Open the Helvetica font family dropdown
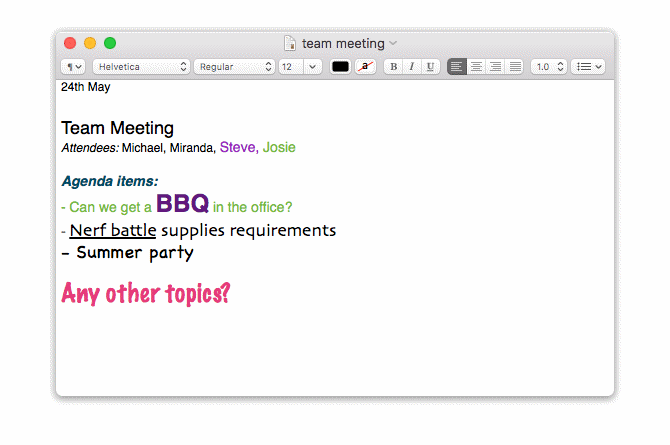The image size is (670, 445). (140, 67)
